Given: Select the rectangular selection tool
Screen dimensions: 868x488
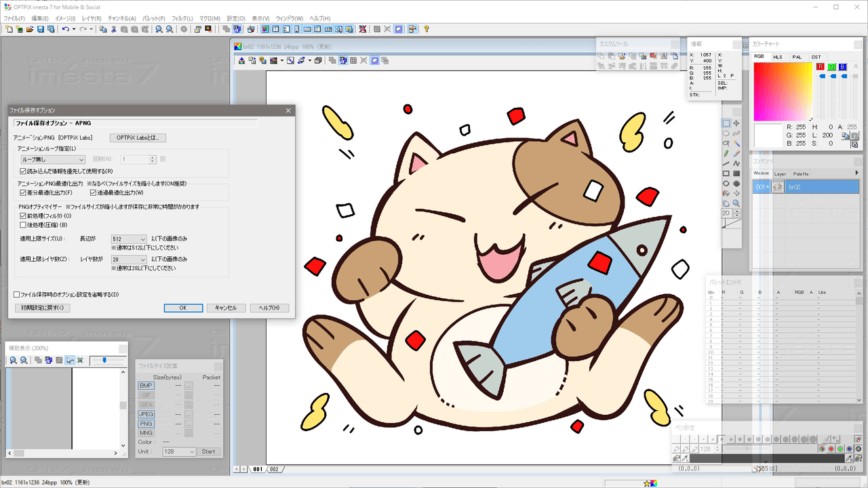Looking at the screenshot, I should pyautogui.click(x=726, y=123).
